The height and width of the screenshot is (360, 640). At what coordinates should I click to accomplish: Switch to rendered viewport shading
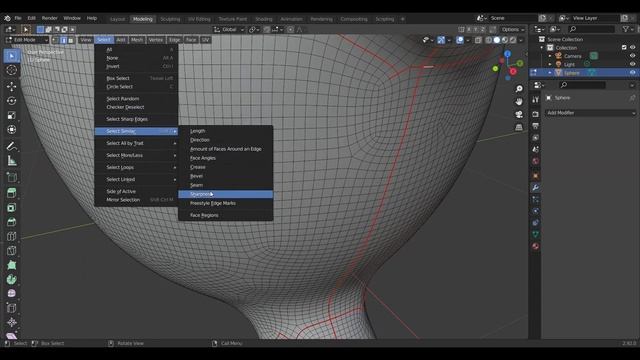pyautogui.click(x=513, y=40)
